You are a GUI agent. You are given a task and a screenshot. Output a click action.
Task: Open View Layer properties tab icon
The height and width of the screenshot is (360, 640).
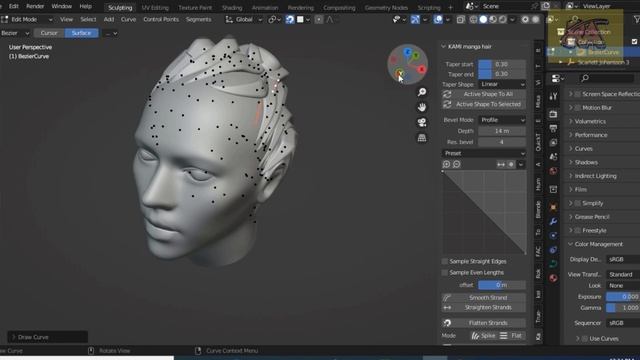553,143
